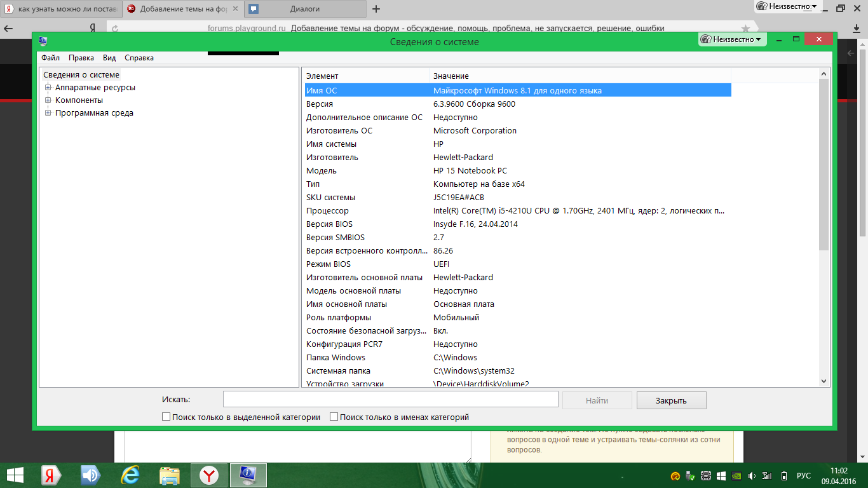Expand 'Компоненты' tree node
The height and width of the screenshot is (488, 868).
pyautogui.click(x=48, y=100)
